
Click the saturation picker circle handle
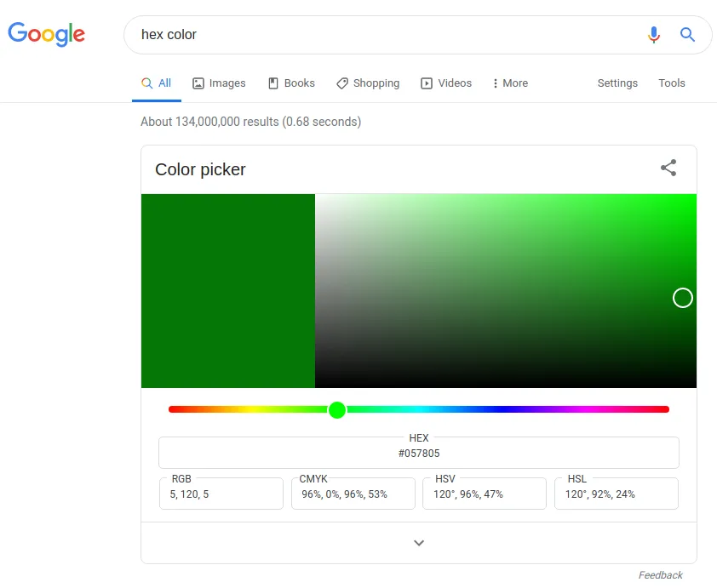(682, 298)
